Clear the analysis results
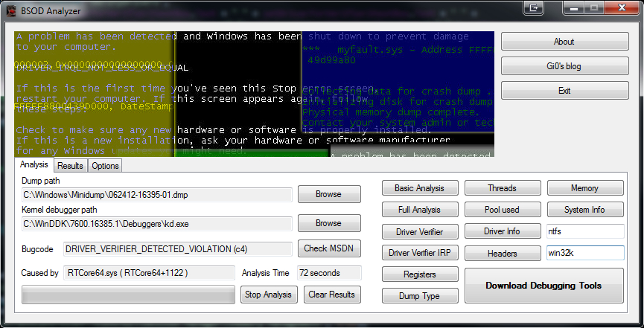The height and width of the screenshot is (328, 644). [x=332, y=295]
